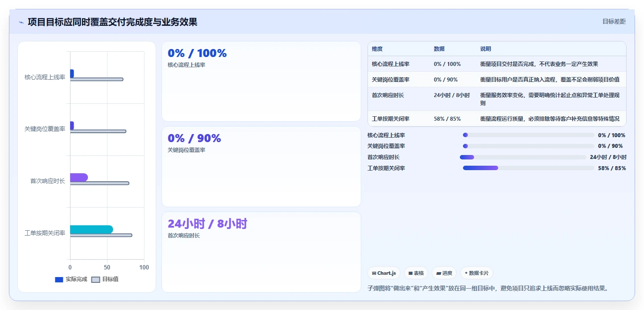Screen dimensions: 644x310
Task: Click table data cell 58% / 85%
Action: 447,119
